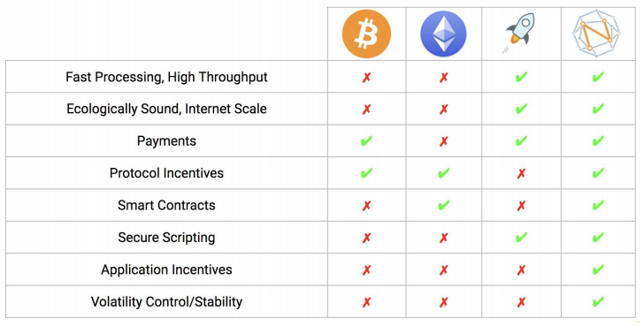Click the orange N network logo
This screenshot has height=326, width=644.
[596, 34]
